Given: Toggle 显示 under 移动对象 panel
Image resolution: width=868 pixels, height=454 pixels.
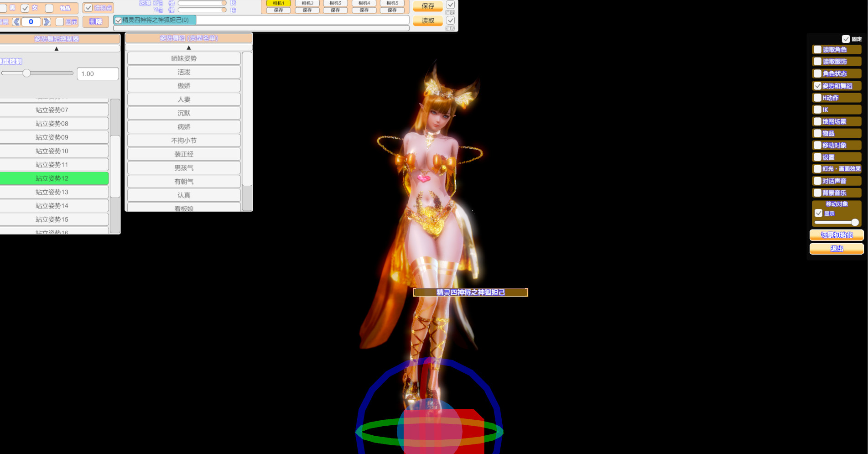Looking at the screenshot, I should click(819, 213).
